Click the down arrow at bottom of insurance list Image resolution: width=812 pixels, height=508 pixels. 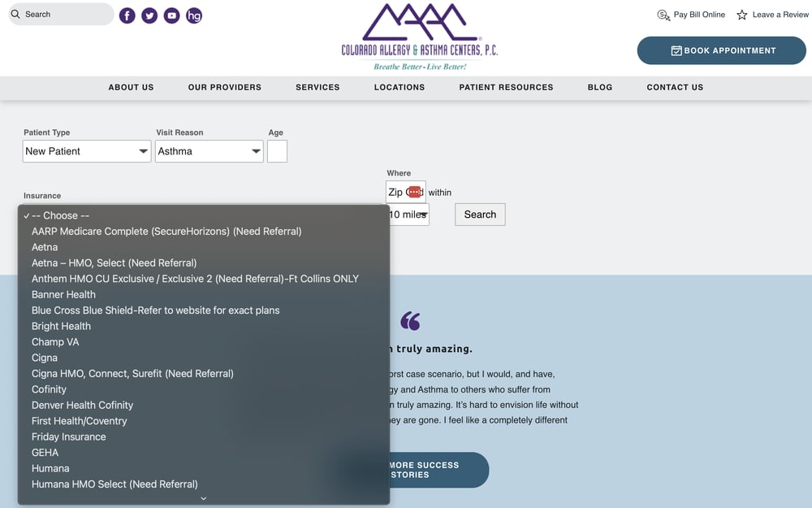(x=204, y=498)
